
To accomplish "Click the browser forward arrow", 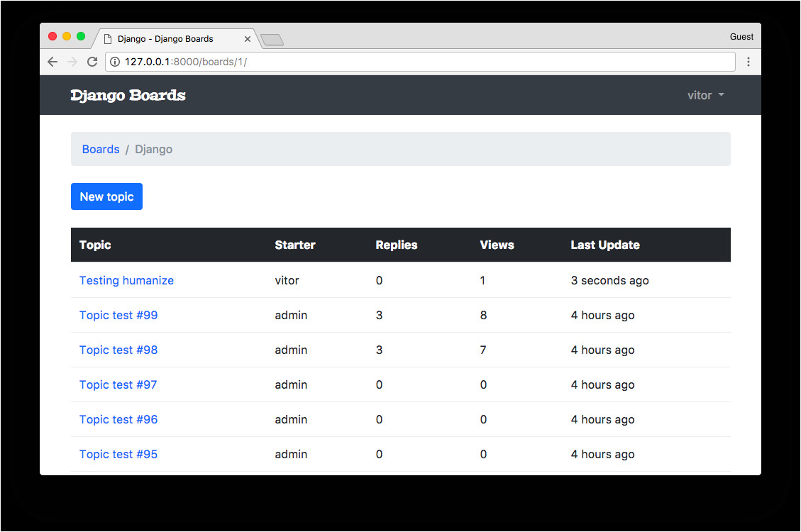I will pyautogui.click(x=72, y=62).
